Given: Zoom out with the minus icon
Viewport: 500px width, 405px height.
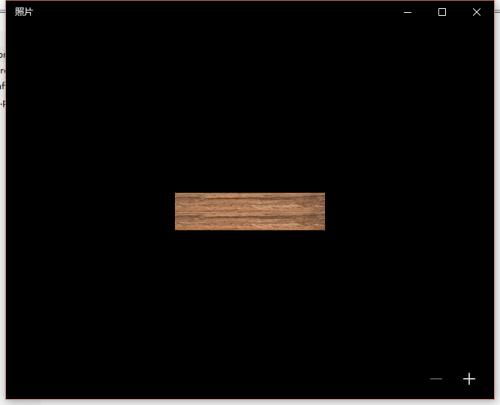Looking at the screenshot, I should pos(436,379).
